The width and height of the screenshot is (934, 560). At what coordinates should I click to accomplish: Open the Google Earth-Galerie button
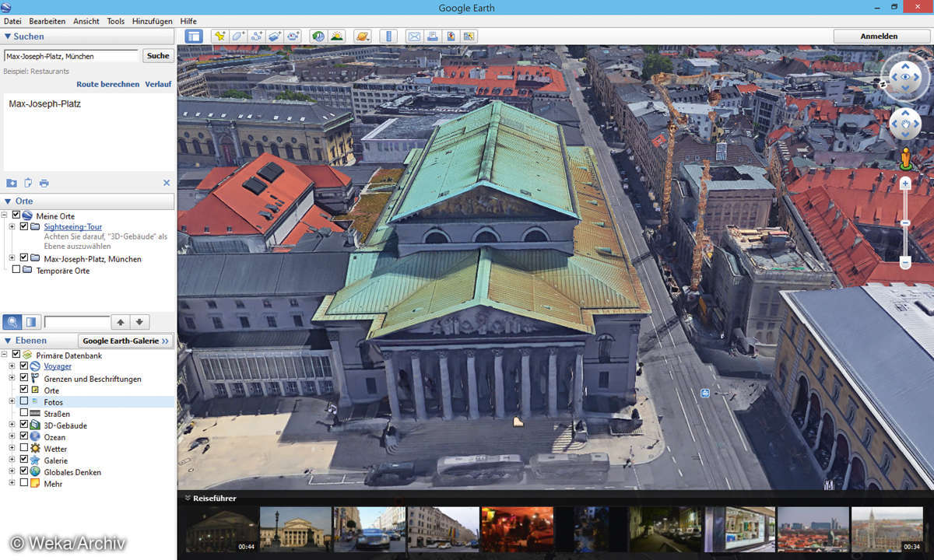point(125,341)
